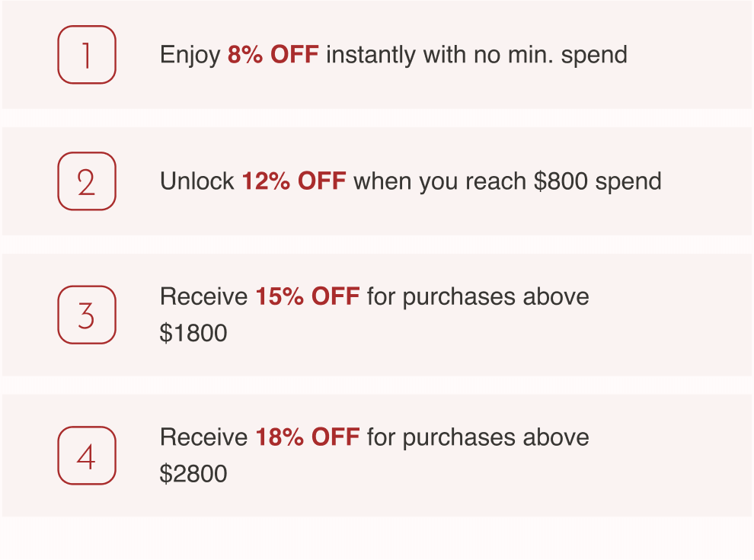754x560 pixels.
Task: Click the number 1 tier icon
Action: coord(87,55)
